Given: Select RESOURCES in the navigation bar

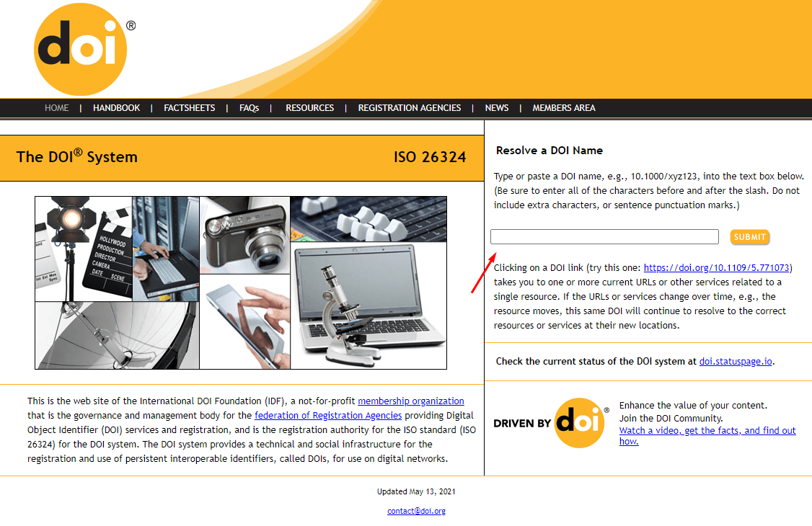Looking at the screenshot, I should [x=309, y=108].
